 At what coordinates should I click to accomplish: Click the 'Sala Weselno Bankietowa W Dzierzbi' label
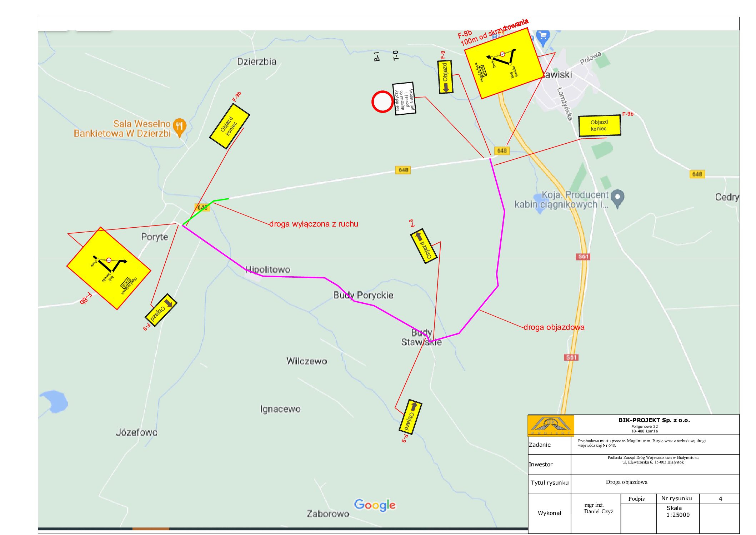(122, 129)
